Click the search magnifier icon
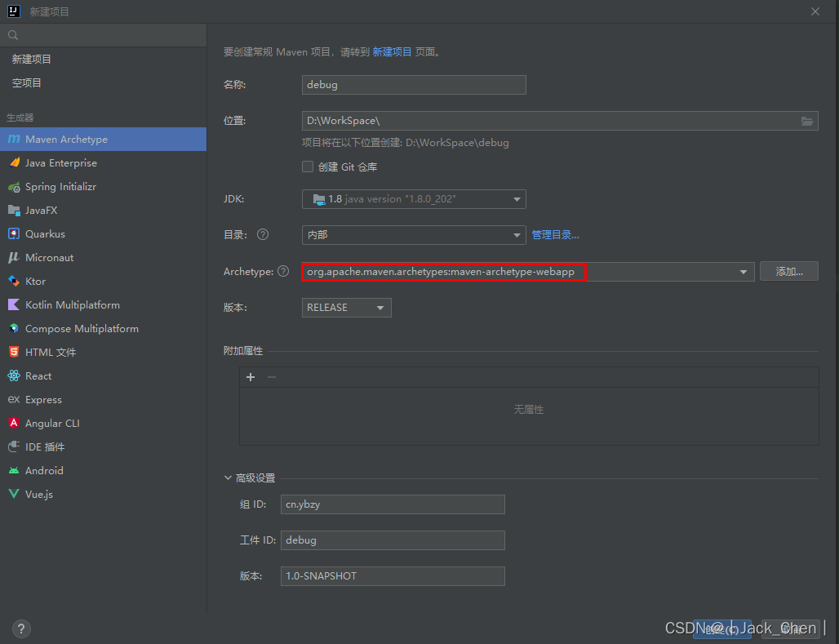This screenshot has width=839, height=644. click(x=13, y=35)
